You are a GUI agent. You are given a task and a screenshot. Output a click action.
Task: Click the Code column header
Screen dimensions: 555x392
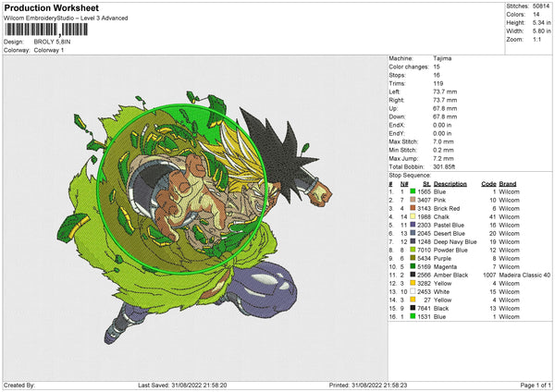pos(488,184)
